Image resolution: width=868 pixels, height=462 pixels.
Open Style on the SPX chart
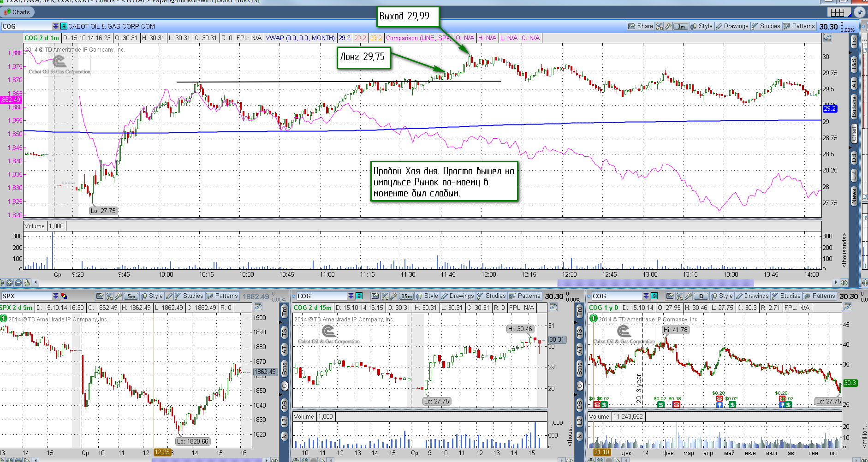pos(152,296)
